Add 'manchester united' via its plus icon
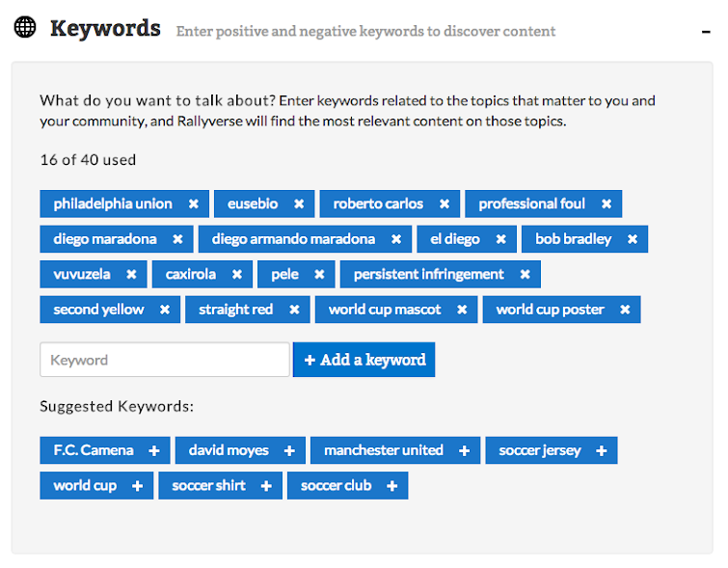 click(x=465, y=450)
